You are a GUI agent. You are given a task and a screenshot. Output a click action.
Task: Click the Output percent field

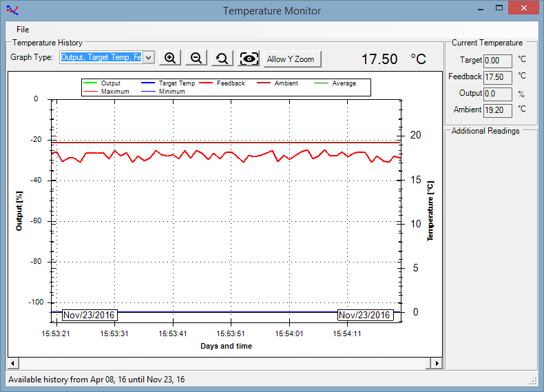click(x=497, y=94)
